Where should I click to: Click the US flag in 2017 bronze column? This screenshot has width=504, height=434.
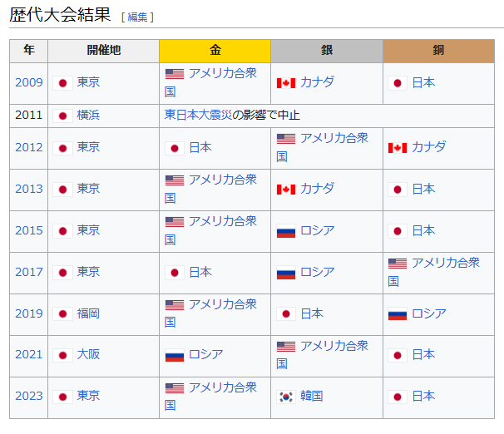(x=397, y=264)
